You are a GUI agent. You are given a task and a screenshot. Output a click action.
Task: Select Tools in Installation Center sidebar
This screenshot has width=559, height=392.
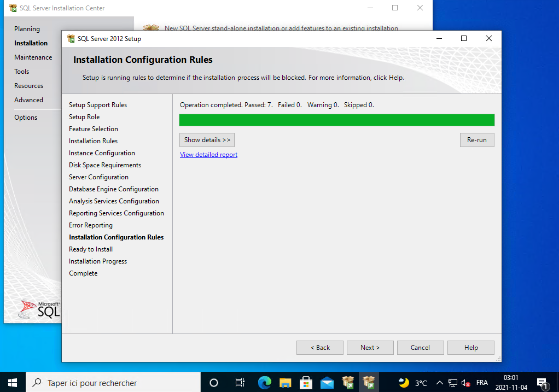click(22, 72)
